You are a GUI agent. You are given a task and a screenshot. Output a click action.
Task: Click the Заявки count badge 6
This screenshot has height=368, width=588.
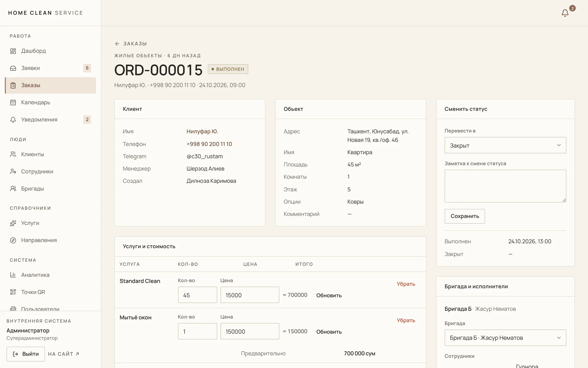coord(87,68)
